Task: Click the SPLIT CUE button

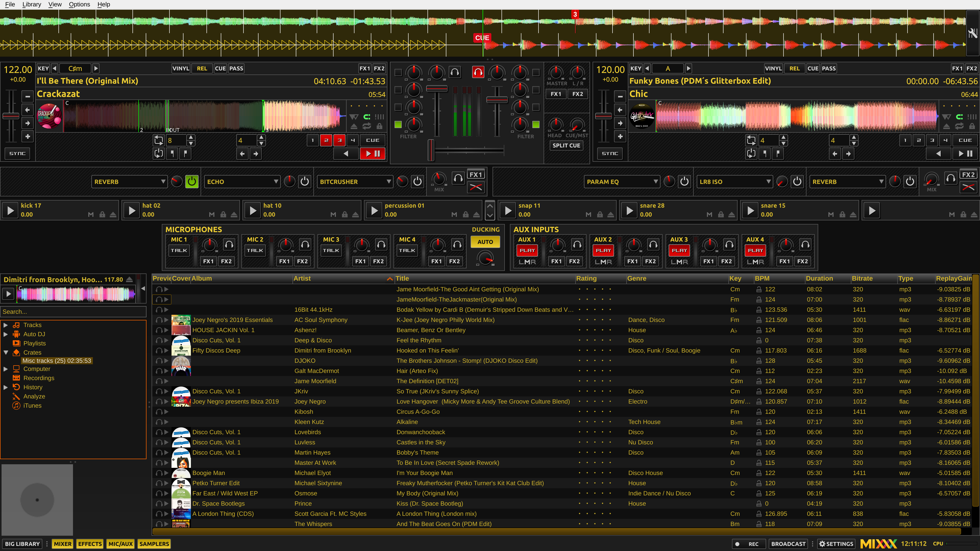Action: 566,145
